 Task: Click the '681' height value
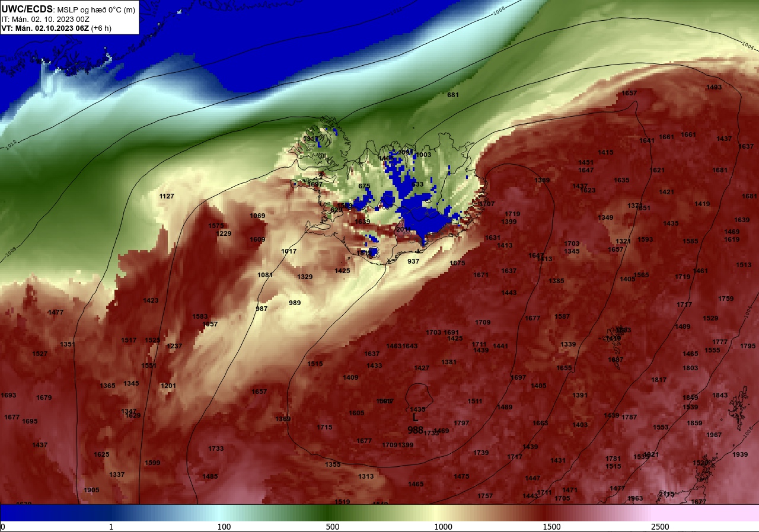pos(453,95)
